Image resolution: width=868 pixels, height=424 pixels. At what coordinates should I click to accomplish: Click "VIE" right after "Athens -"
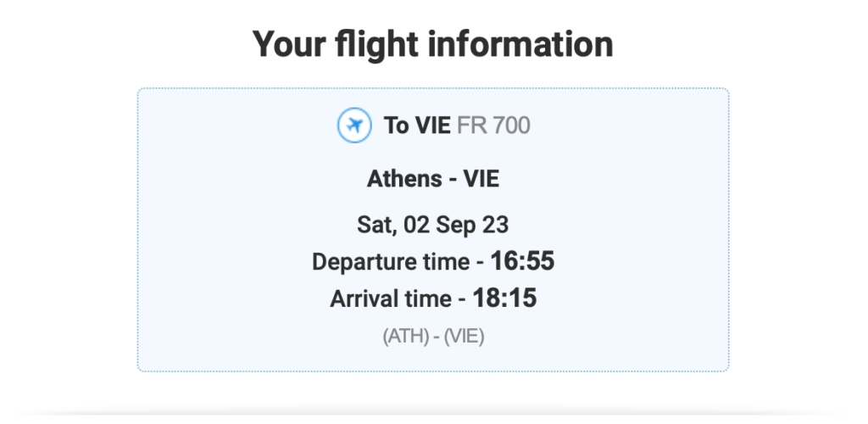[481, 179]
